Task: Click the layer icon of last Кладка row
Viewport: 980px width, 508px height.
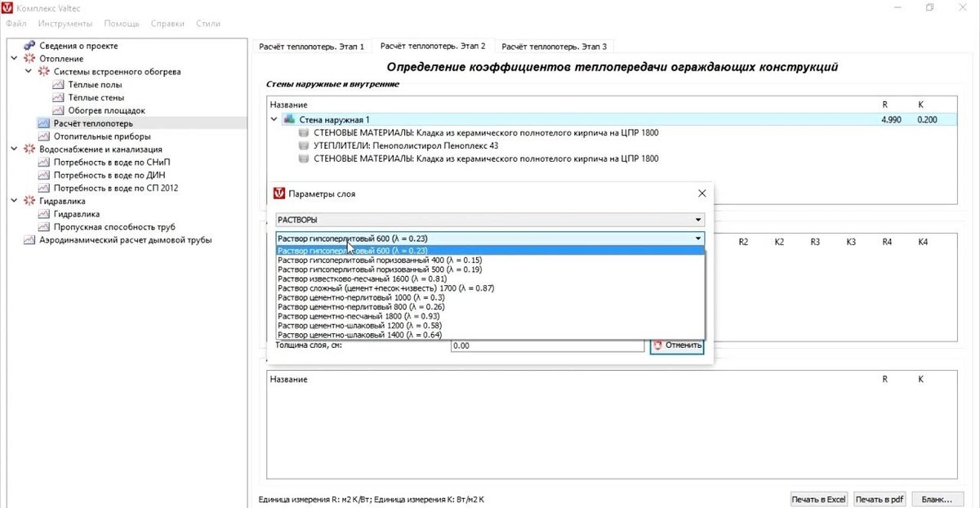Action: tap(304, 158)
